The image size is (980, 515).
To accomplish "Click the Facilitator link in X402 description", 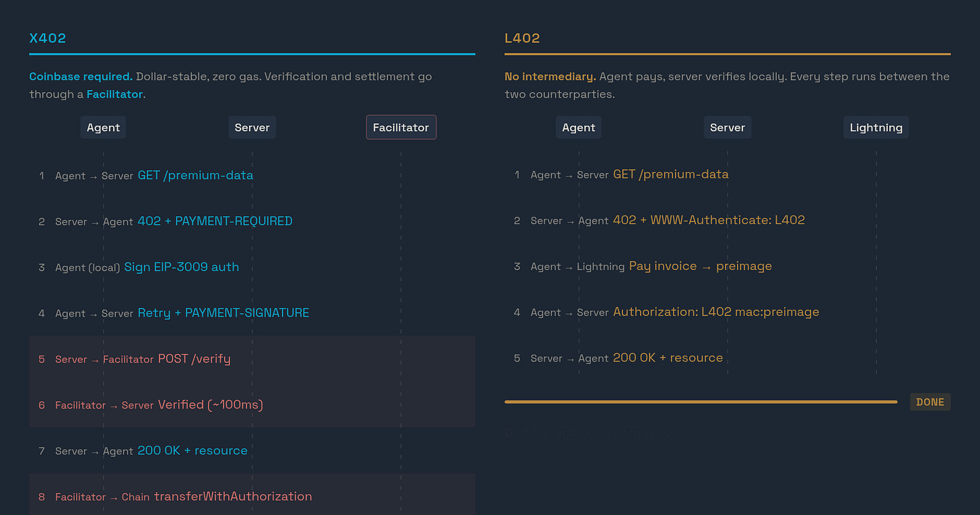I will (114, 94).
